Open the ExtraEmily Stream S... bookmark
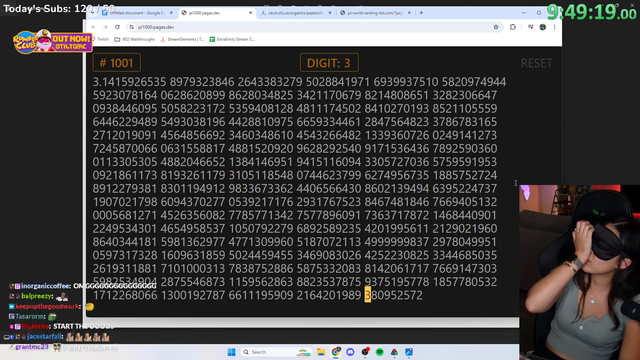The image size is (640, 360). [x=232, y=39]
